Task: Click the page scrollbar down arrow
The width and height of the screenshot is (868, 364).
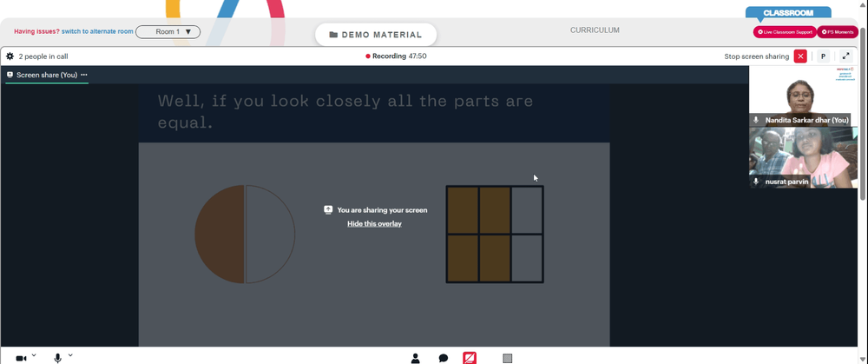Action: [x=865, y=359]
